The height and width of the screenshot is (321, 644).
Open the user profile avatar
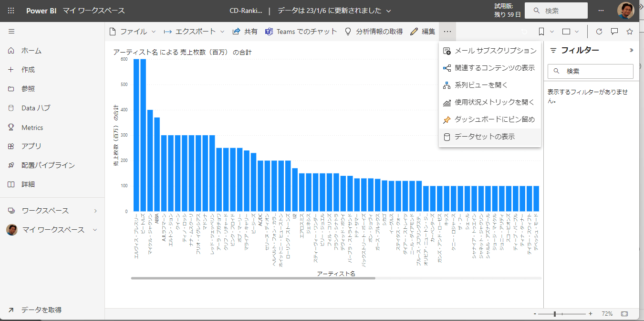tap(625, 11)
